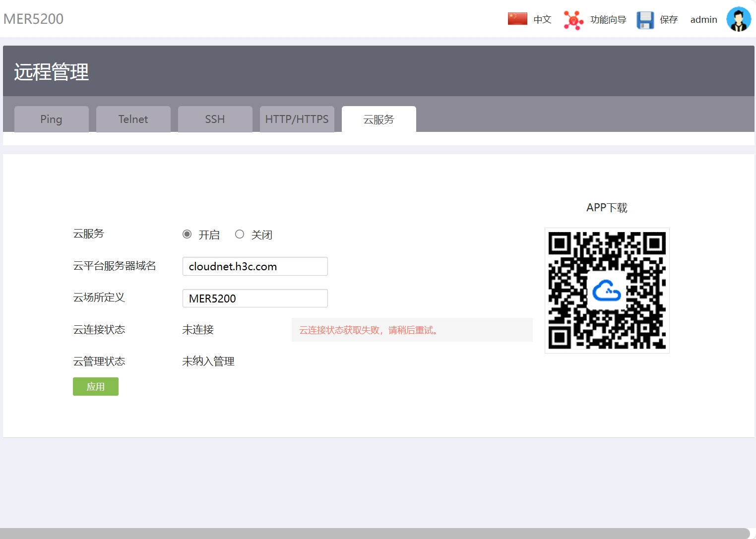The image size is (756, 539).
Task: Click the 未纳入管理 status text
Action: tap(208, 361)
